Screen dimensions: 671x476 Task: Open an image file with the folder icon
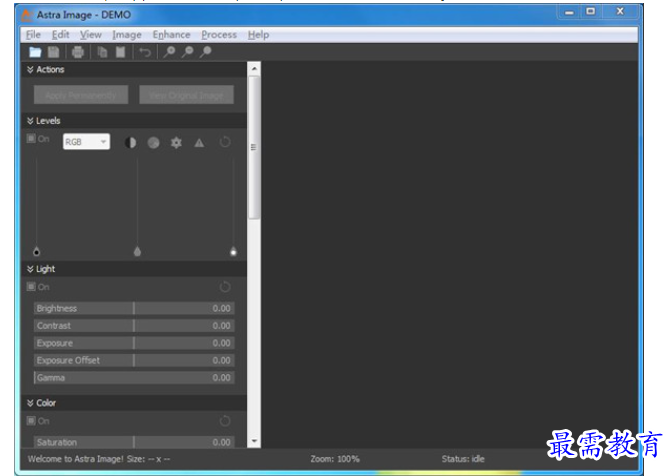tap(35, 52)
